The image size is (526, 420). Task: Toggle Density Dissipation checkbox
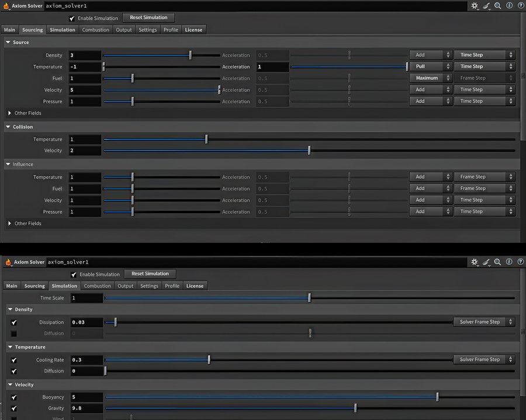point(14,322)
